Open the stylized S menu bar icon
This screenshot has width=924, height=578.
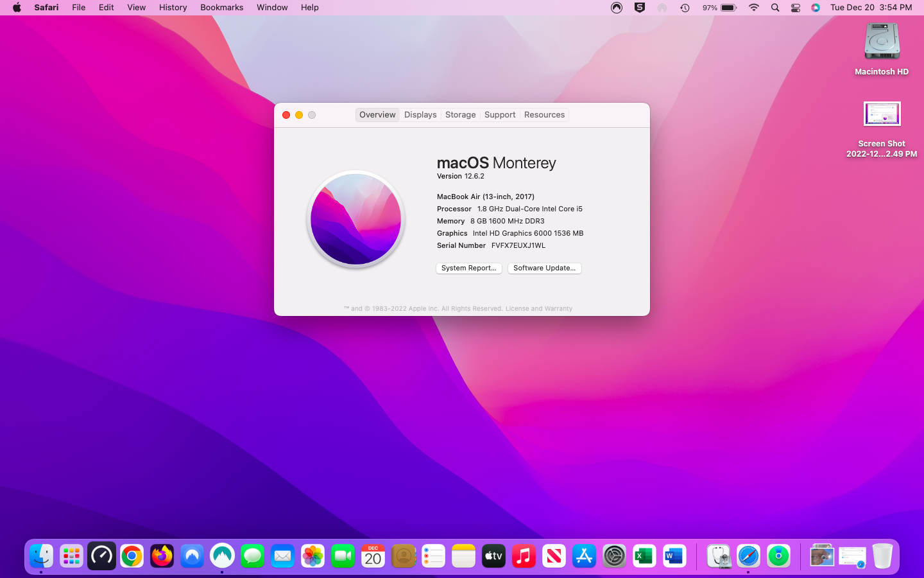coord(640,8)
